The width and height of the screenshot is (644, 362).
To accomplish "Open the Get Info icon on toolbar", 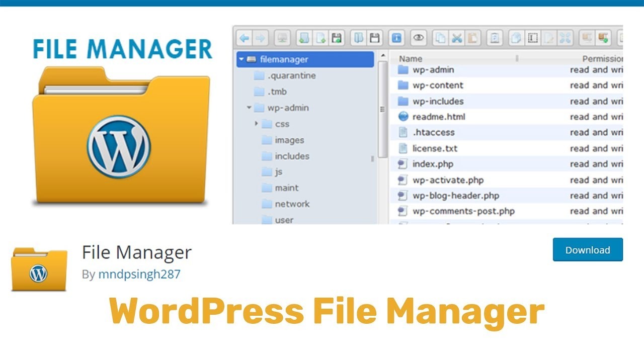I will 396,37.
